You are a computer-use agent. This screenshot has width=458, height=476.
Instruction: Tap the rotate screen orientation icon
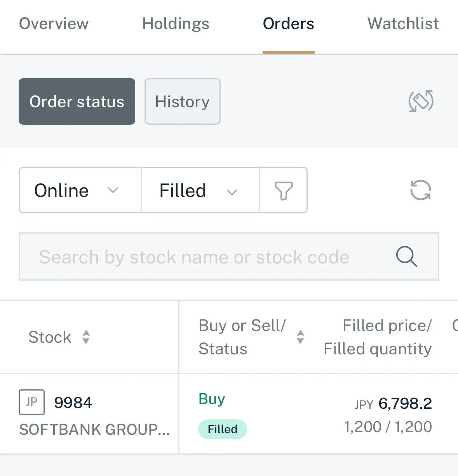tap(421, 101)
